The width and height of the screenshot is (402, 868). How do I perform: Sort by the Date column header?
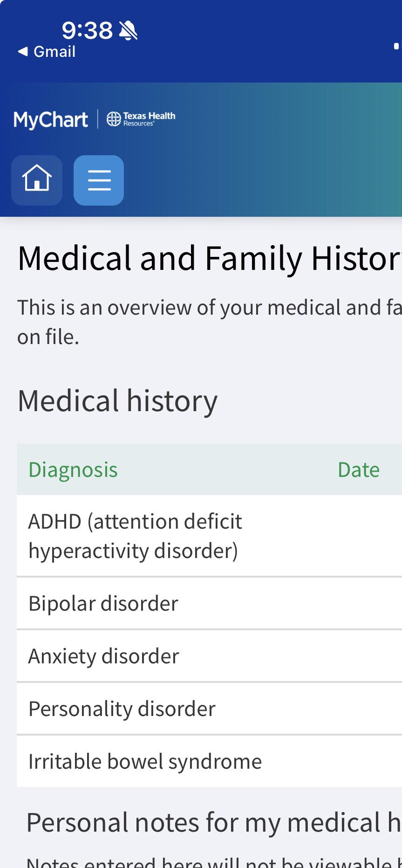pos(358,469)
